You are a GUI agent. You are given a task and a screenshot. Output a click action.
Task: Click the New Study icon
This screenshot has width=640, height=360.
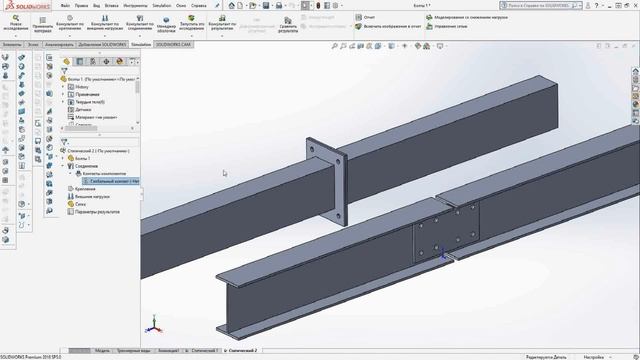click(x=16, y=18)
